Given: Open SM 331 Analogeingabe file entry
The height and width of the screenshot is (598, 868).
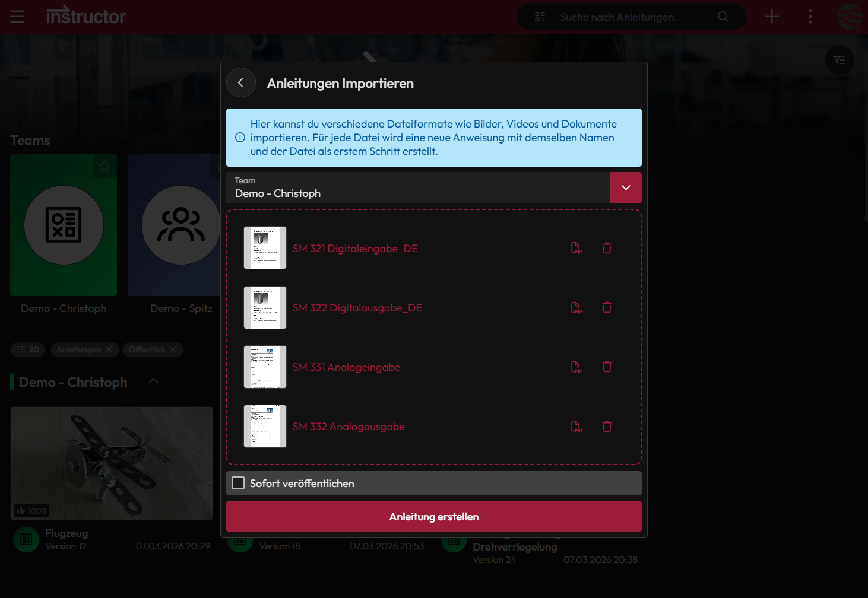Looking at the screenshot, I should click(x=346, y=367).
